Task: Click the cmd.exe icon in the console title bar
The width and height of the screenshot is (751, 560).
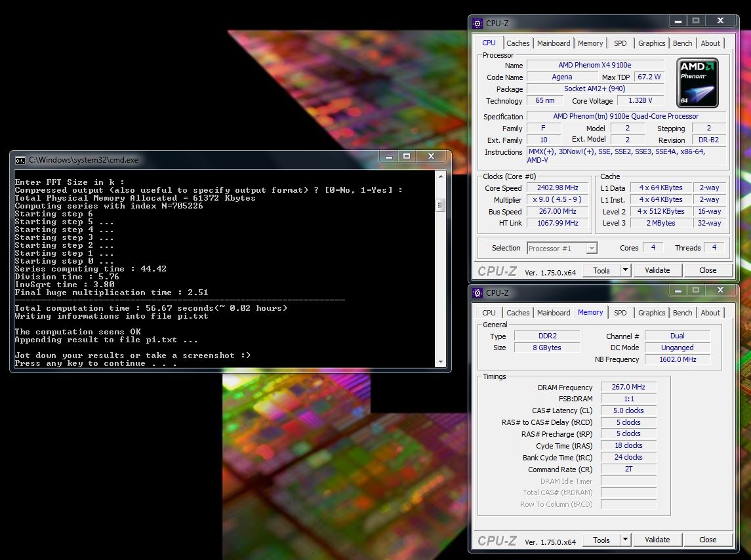Action: (x=20, y=160)
